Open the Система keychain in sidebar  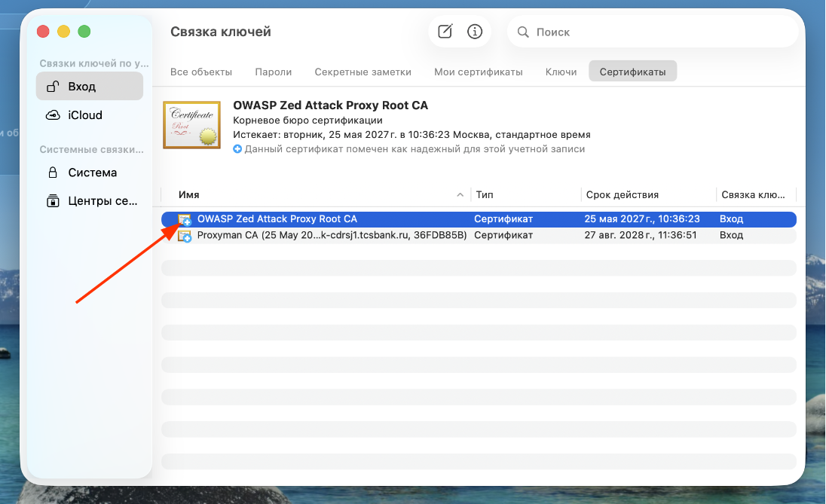click(90, 173)
